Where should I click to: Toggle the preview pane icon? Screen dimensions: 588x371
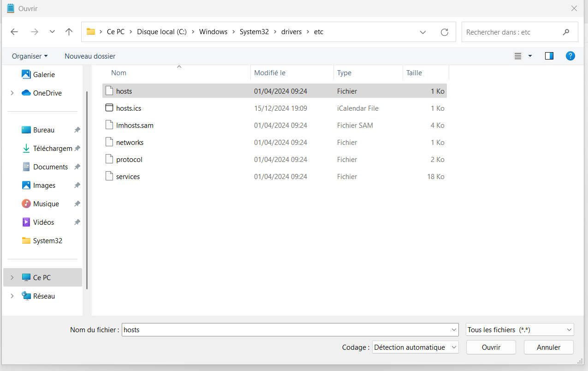click(549, 56)
